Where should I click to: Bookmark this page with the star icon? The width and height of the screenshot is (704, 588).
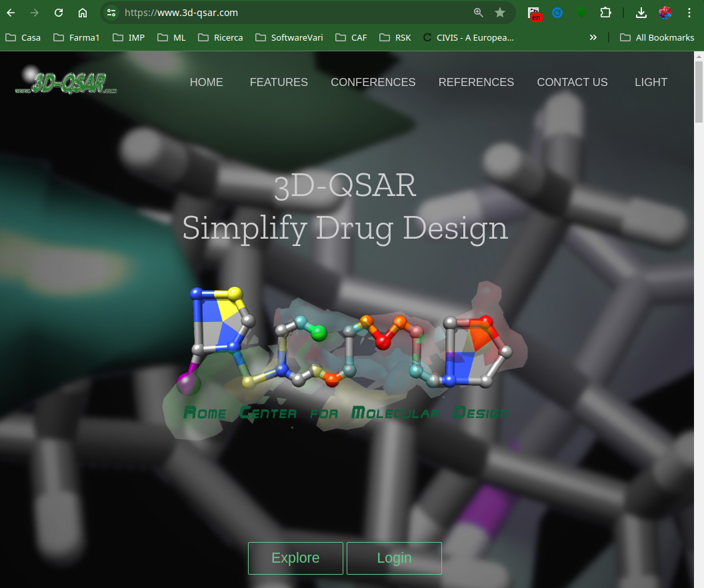coord(500,13)
